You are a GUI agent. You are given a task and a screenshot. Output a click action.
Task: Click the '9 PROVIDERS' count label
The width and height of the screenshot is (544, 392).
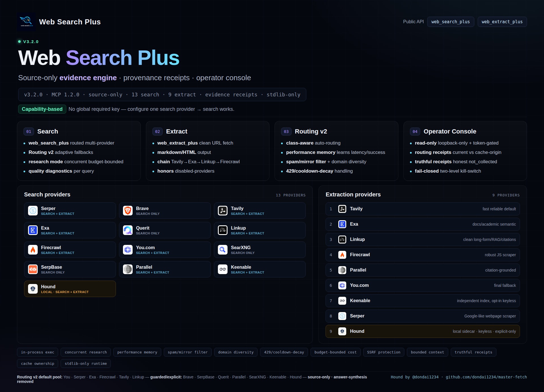pyautogui.click(x=506, y=195)
